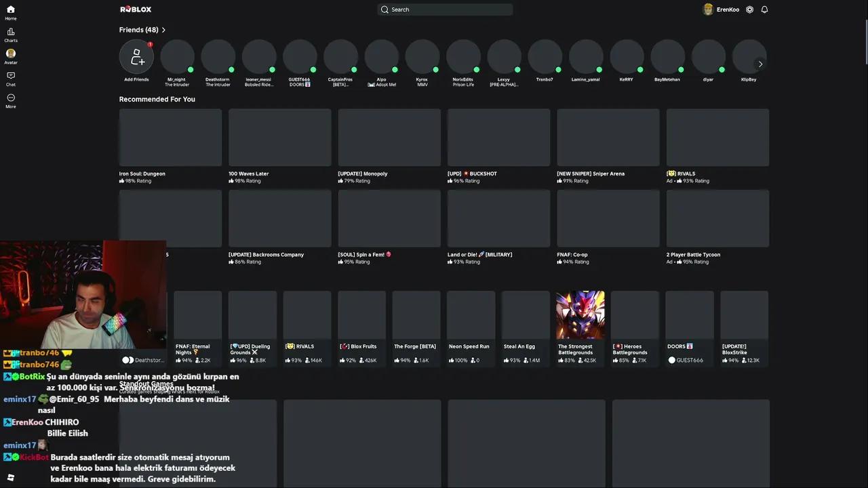Open the [UPDATE!] BloxStrike game card
The height and width of the screenshot is (488, 868).
[745, 328]
